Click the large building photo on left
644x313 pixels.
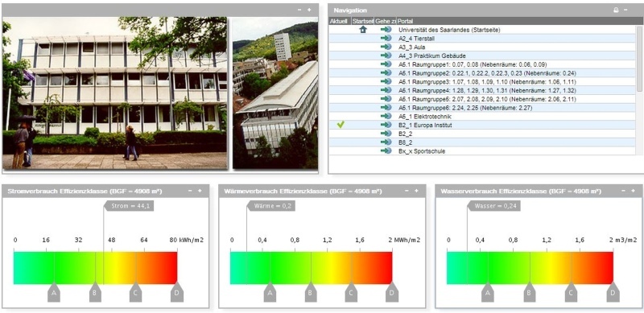tap(114, 93)
